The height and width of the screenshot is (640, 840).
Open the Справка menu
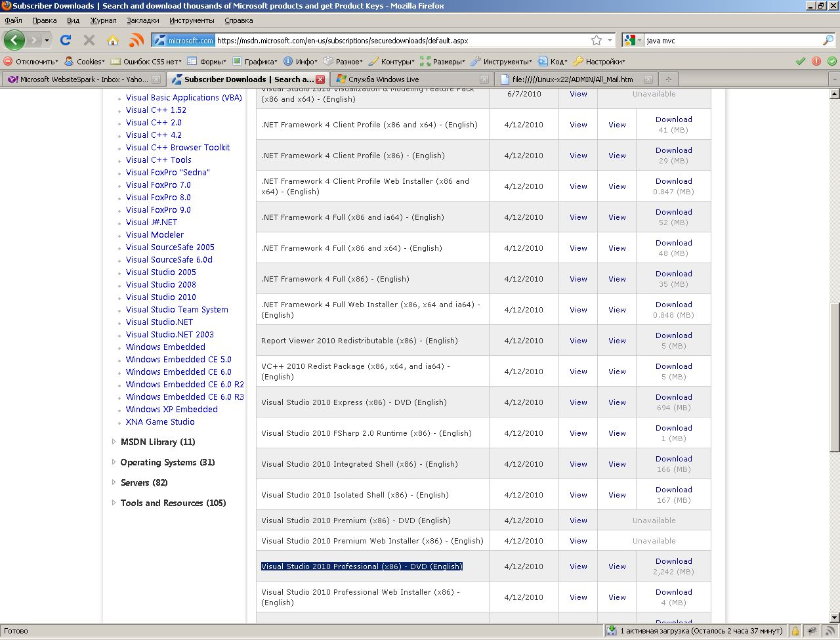238,20
